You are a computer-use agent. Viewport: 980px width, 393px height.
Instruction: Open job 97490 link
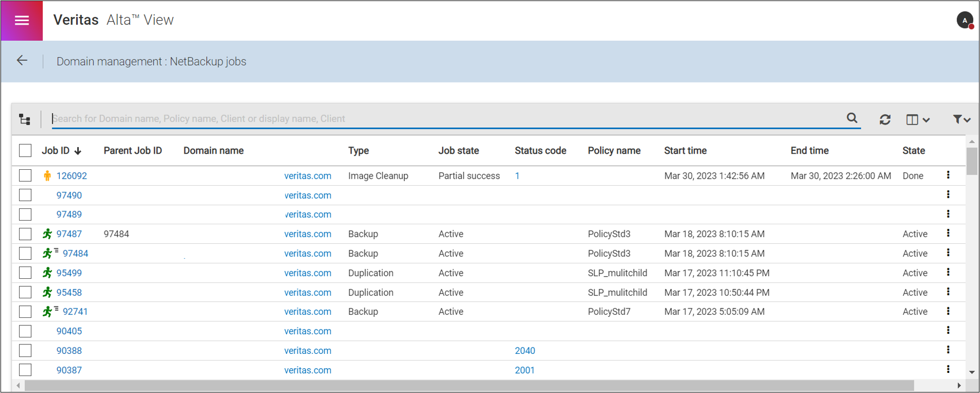pos(69,195)
